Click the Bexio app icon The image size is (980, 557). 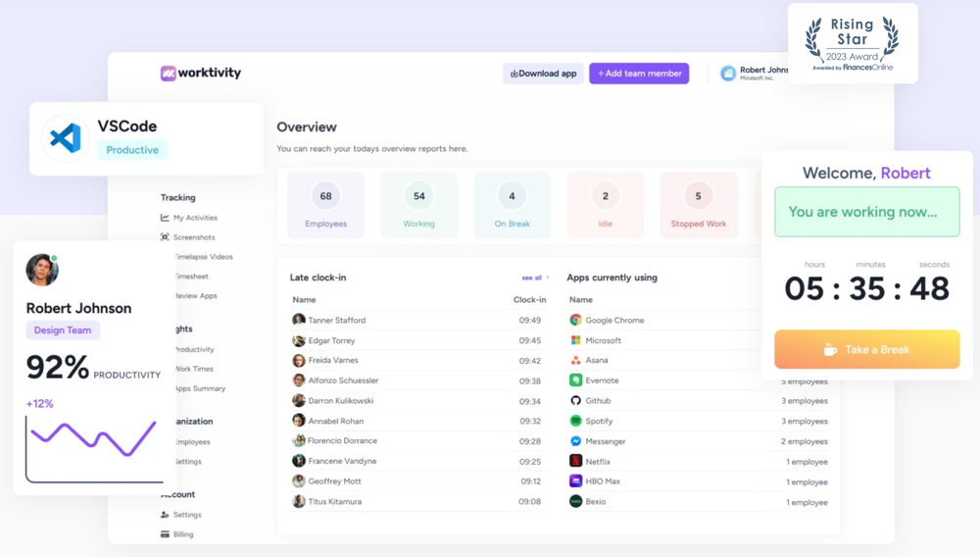click(575, 501)
